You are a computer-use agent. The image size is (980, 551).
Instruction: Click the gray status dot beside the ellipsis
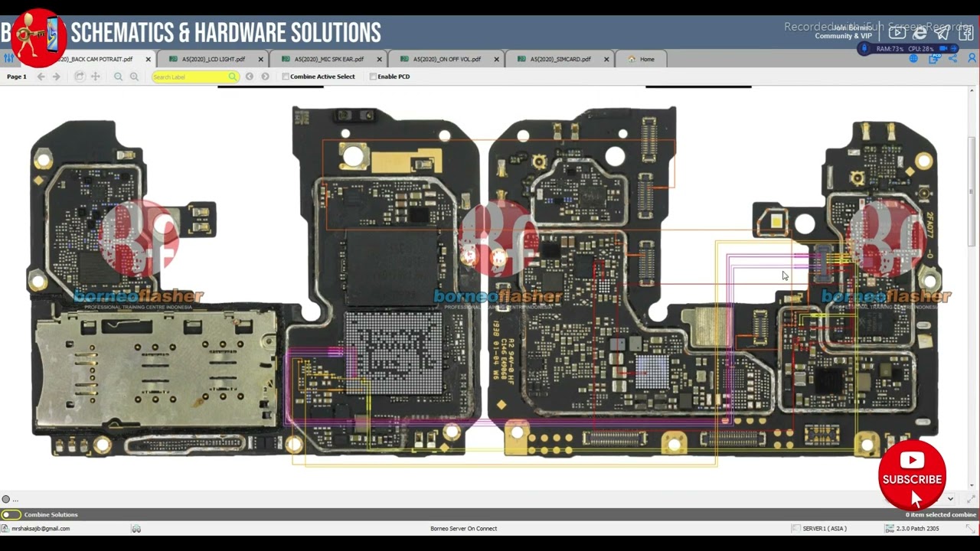pos(5,499)
